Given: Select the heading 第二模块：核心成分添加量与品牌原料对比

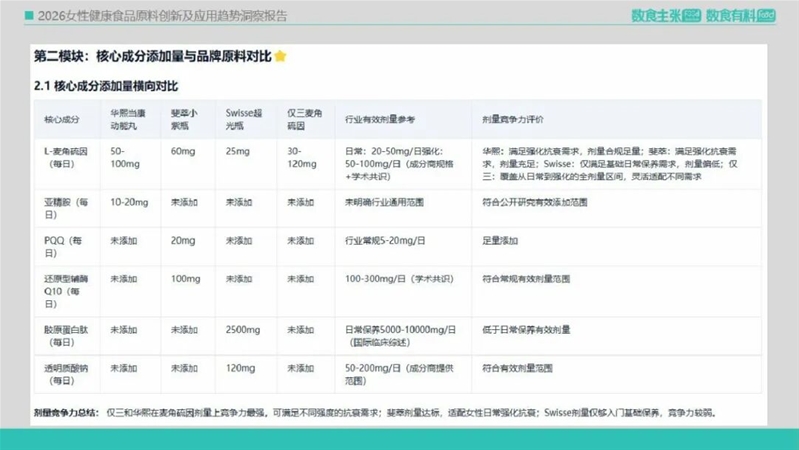Looking at the screenshot, I should click(153, 56).
